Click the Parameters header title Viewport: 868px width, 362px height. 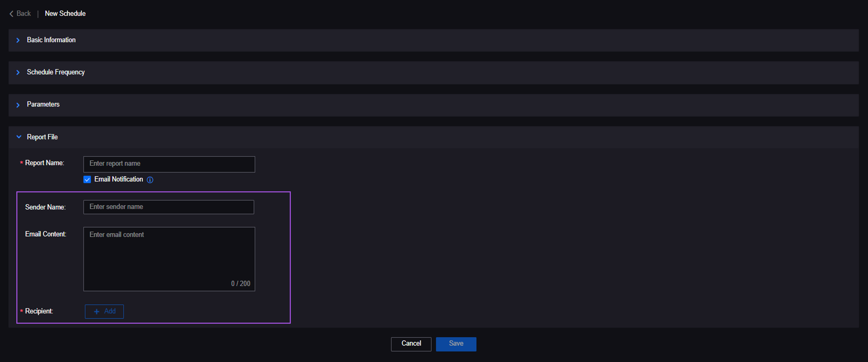click(43, 105)
